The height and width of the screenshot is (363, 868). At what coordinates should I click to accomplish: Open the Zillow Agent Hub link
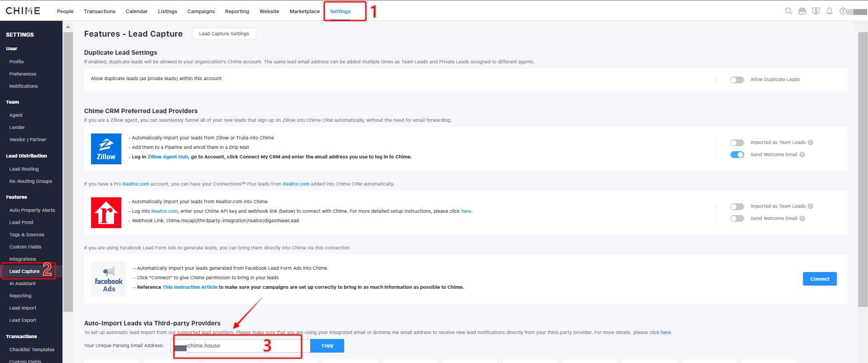pyautogui.click(x=168, y=157)
